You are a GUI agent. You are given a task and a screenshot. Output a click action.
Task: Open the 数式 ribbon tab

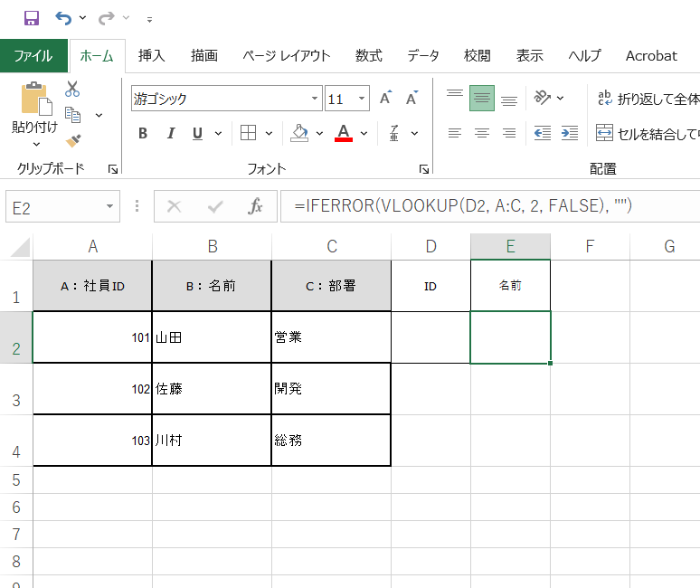tap(368, 55)
